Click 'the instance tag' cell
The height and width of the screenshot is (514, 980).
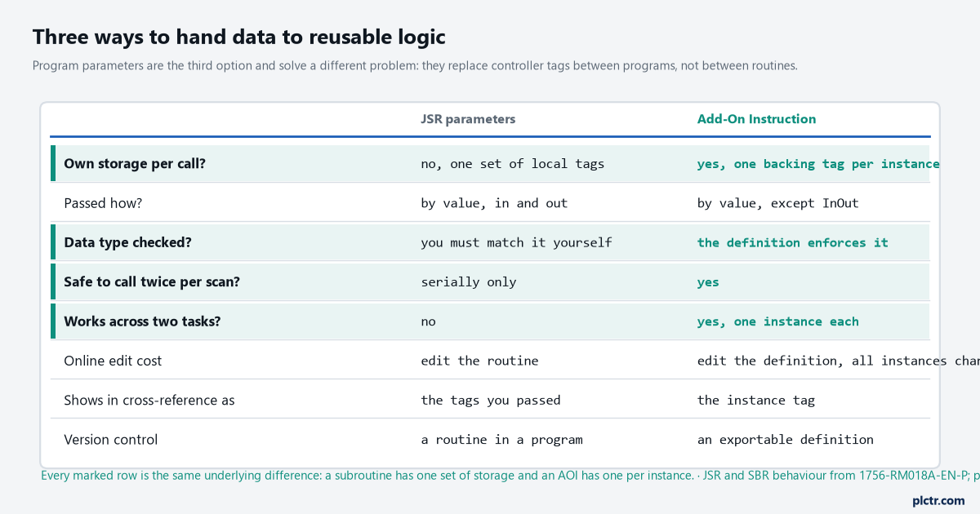click(755, 400)
